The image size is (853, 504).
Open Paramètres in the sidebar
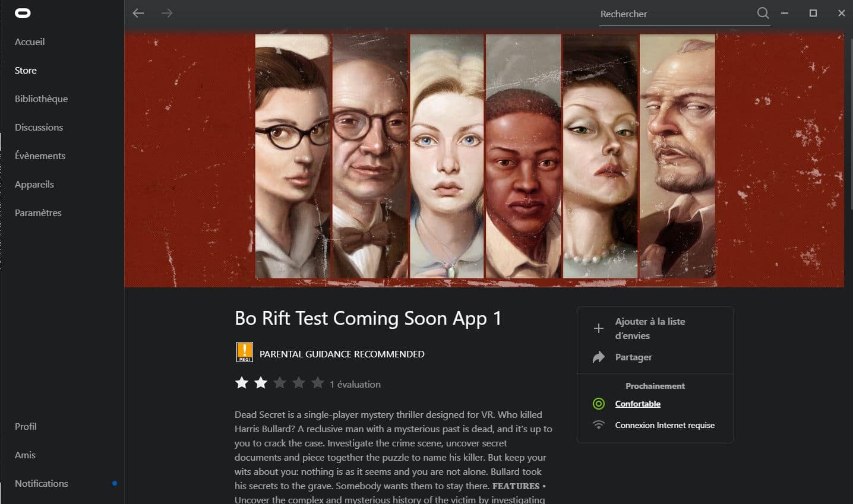(38, 213)
